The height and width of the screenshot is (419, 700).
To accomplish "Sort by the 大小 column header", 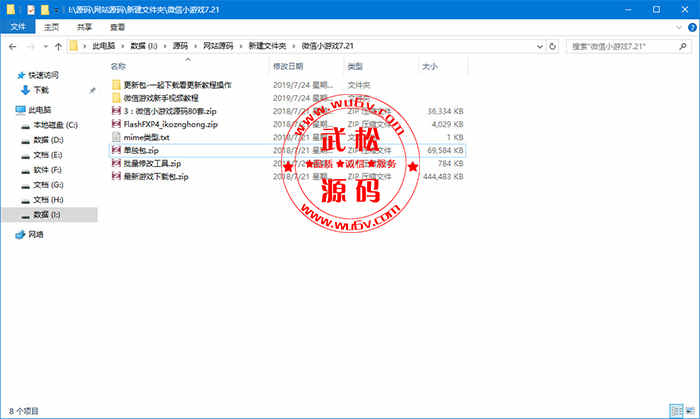I will pos(429,66).
